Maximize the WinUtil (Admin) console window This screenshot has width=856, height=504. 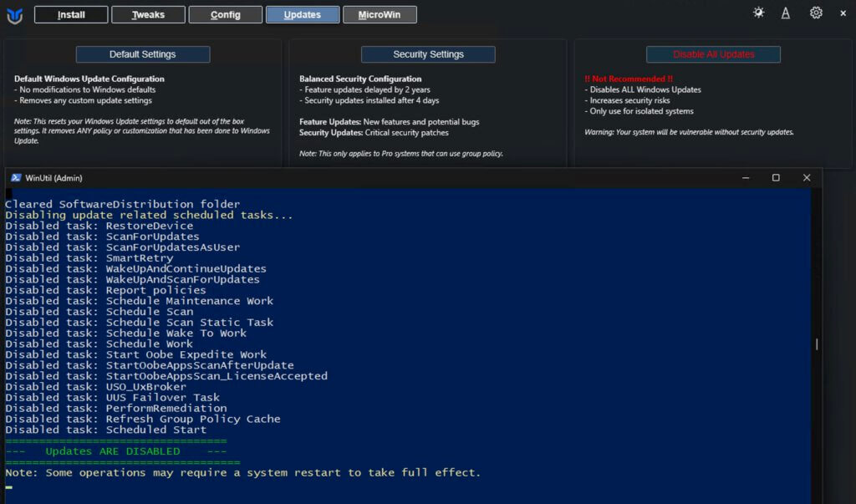tap(776, 178)
